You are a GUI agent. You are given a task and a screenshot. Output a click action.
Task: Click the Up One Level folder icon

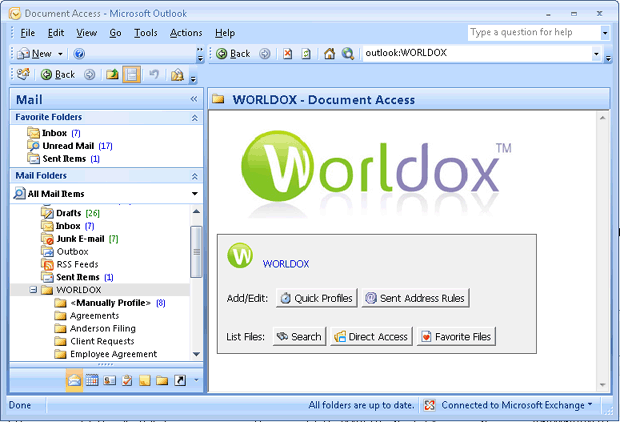pos(113,74)
